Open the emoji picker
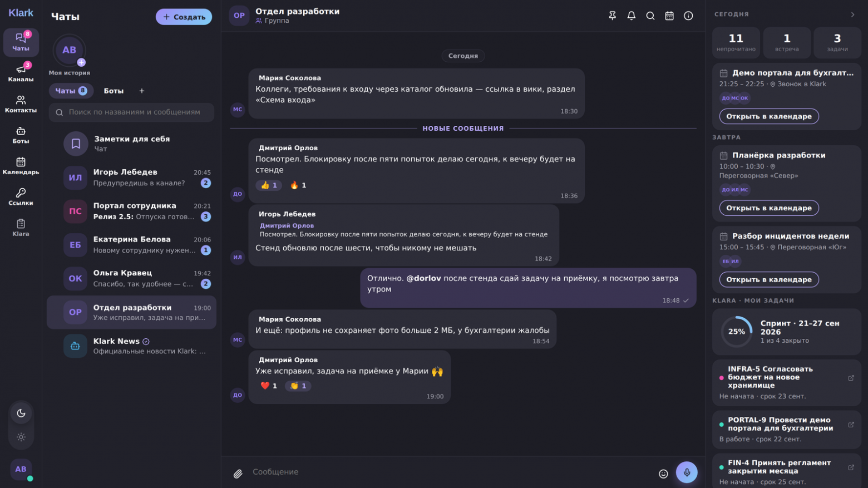The width and height of the screenshot is (868, 488). point(663,474)
